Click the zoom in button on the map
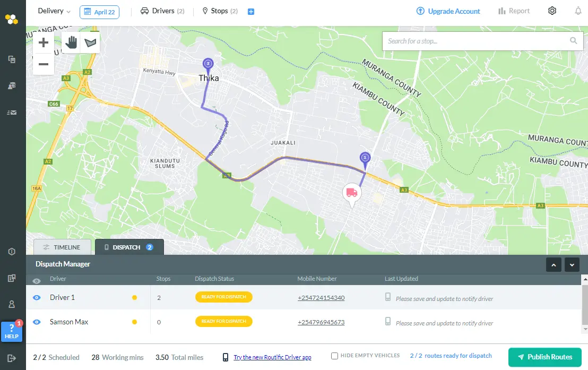The height and width of the screenshot is (370, 588). pyautogui.click(x=43, y=42)
